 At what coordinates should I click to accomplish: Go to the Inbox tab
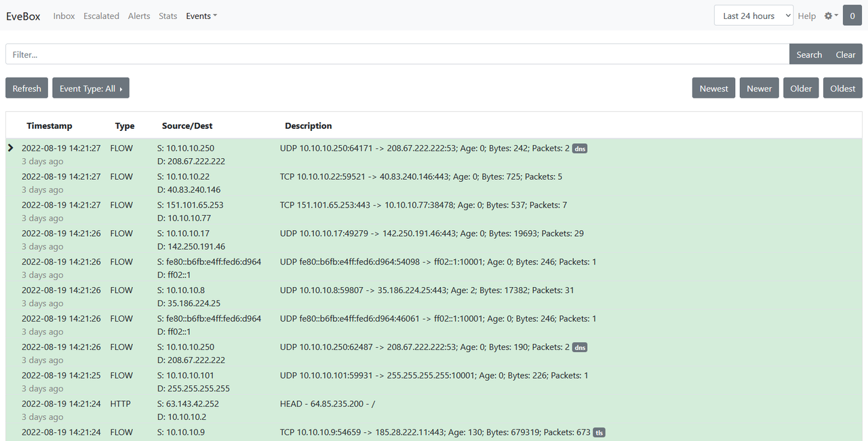tap(64, 16)
